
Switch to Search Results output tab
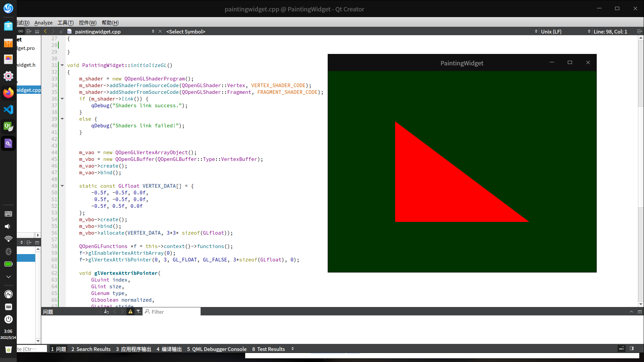coord(91,349)
